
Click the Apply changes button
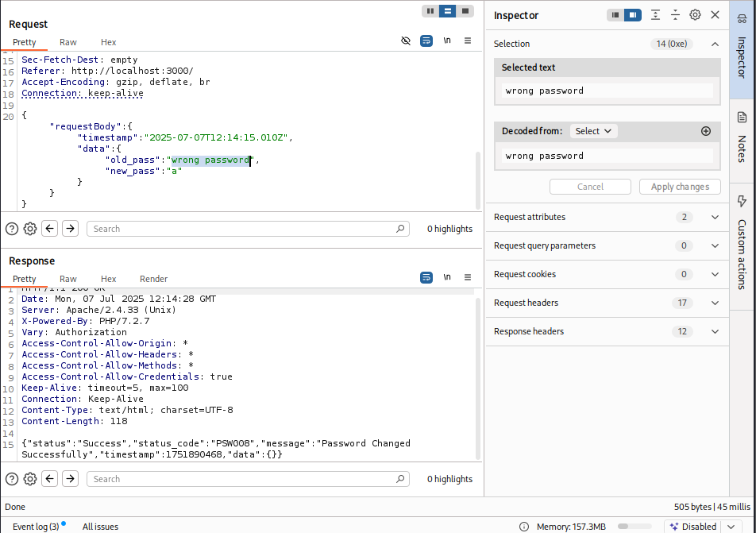coord(680,187)
